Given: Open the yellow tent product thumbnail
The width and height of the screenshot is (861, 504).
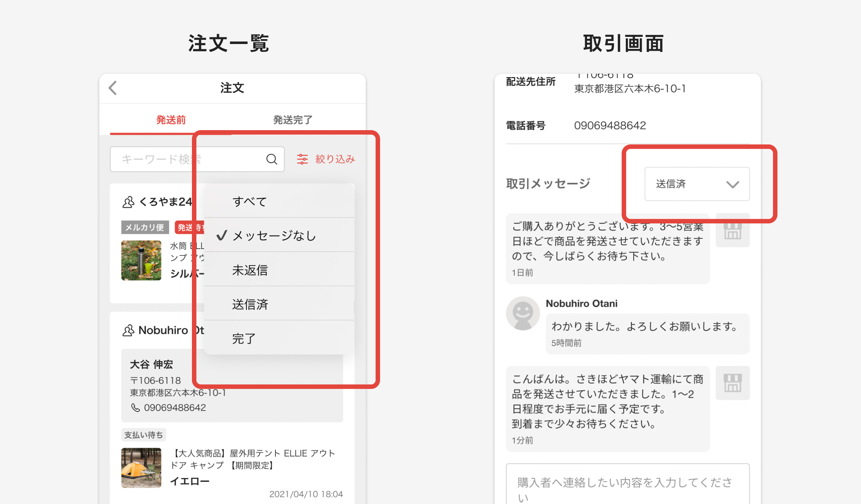Looking at the screenshot, I should (141, 468).
